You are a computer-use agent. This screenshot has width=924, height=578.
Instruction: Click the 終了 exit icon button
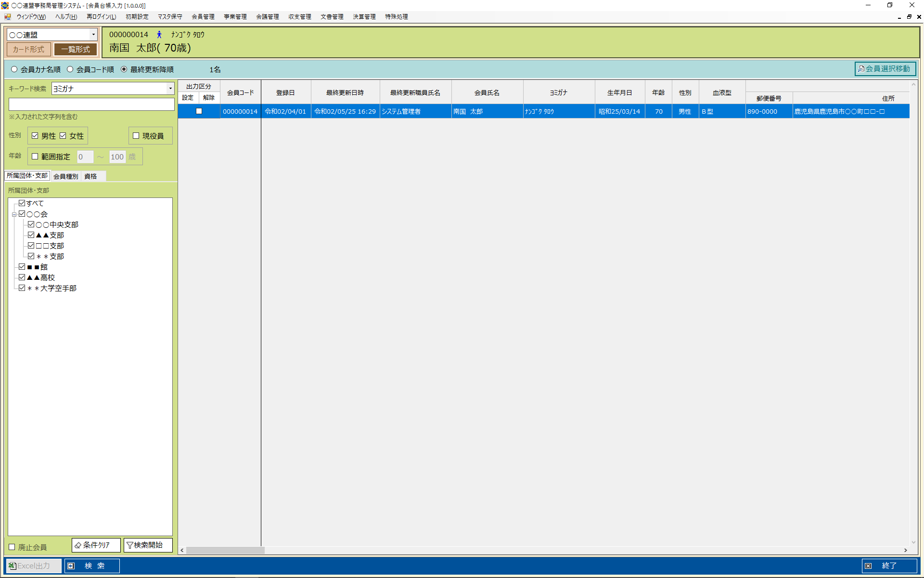click(868, 565)
